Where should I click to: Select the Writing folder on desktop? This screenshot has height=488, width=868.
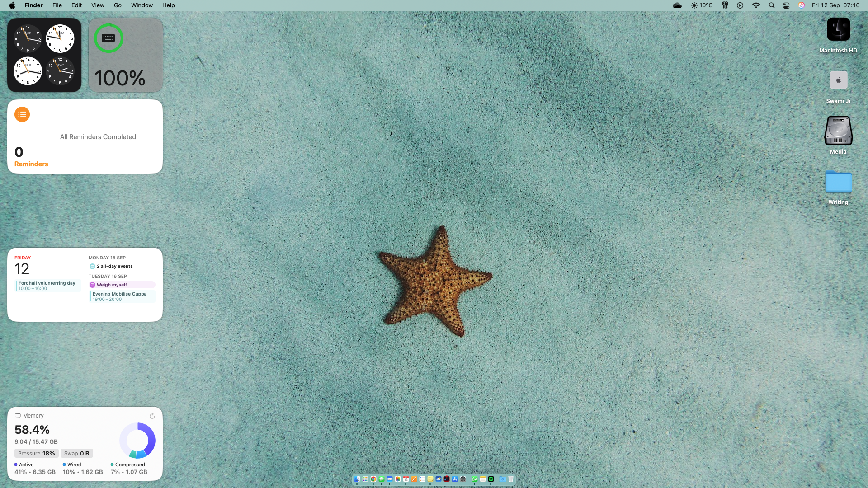pos(838,182)
